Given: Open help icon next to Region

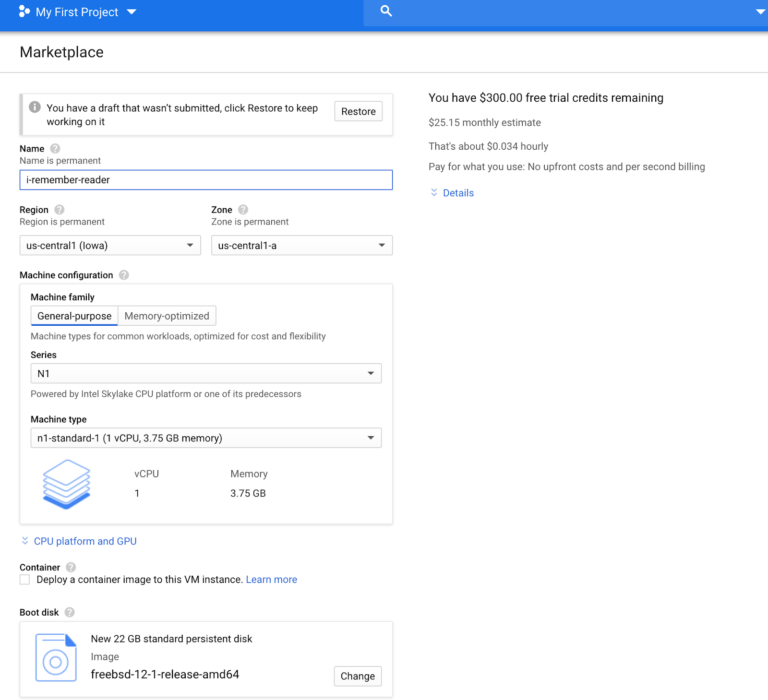Looking at the screenshot, I should click(x=60, y=210).
